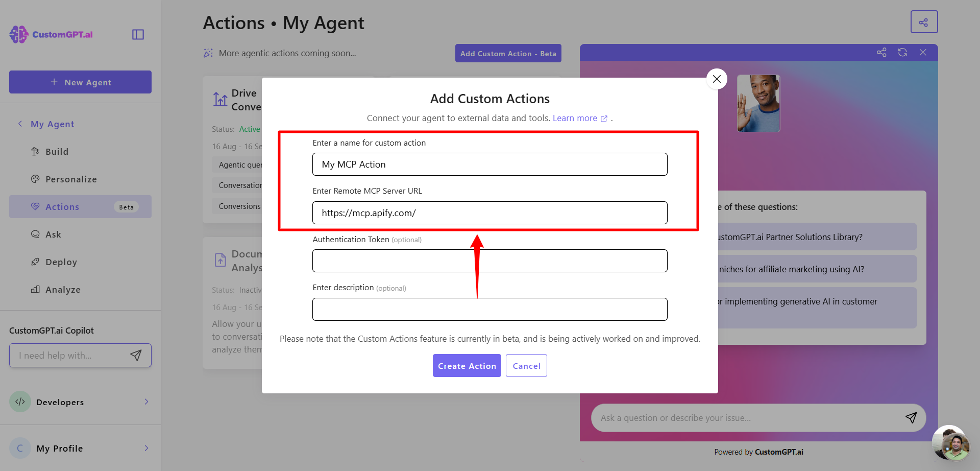Select the Partner Solutions Library question
This screenshot has width=980, height=471.
[x=817, y=237]
